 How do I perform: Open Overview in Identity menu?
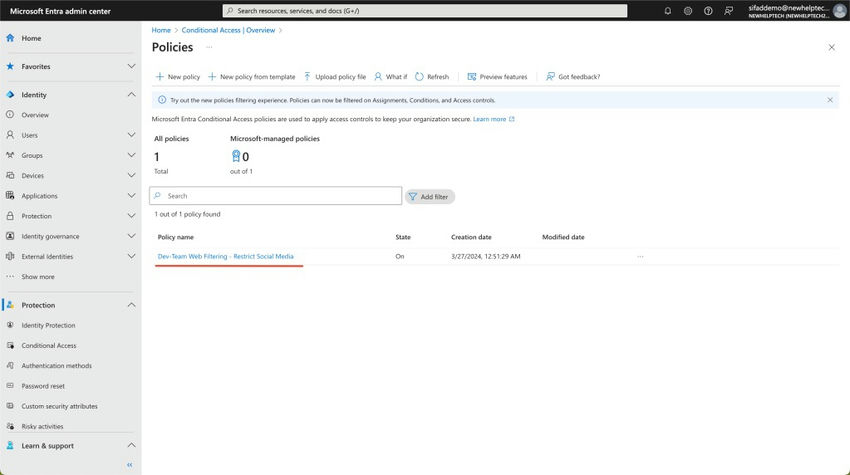click(x=35, y=115)
